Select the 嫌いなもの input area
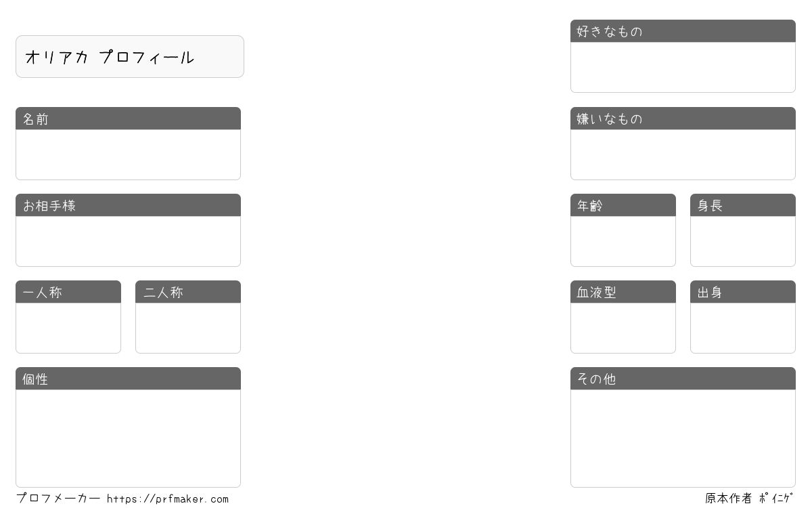This screenshot has width=812, height=508. point(683,154)
